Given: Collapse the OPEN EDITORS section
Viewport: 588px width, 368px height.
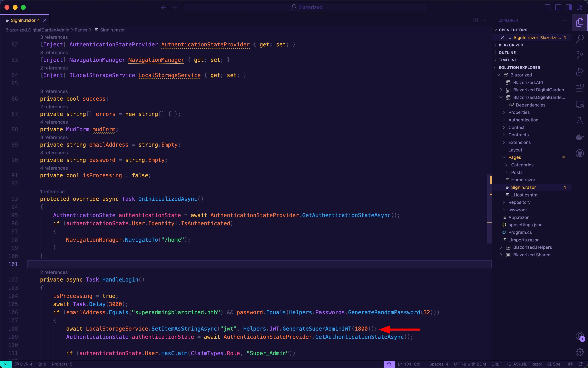Looking at the screenshot, I should pos(532,30).
